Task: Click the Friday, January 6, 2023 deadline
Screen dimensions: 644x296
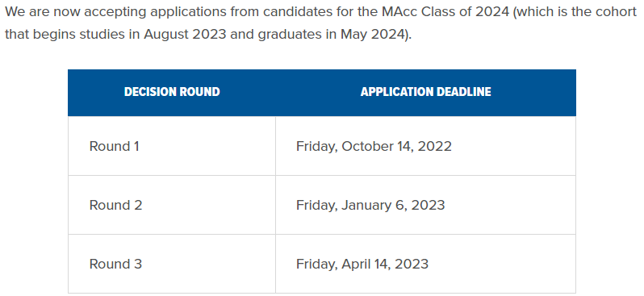Action: 370,206
